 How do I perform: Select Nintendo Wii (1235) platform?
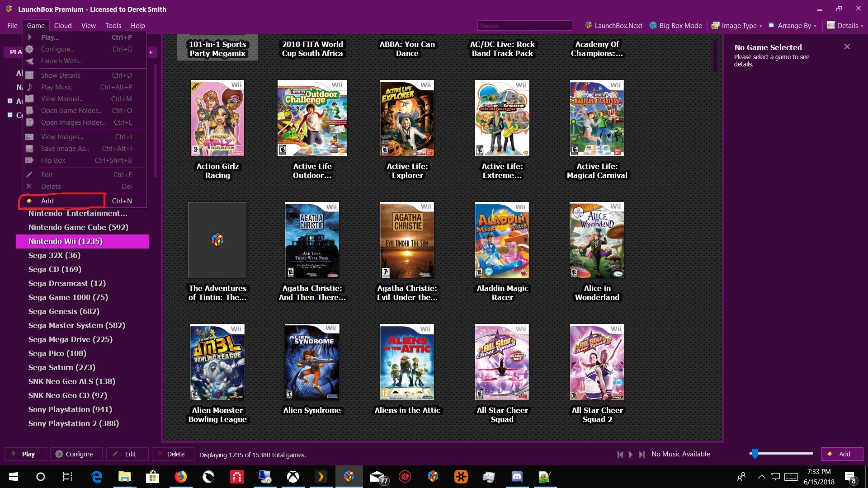pyautogui.click(x=82, y=241)
